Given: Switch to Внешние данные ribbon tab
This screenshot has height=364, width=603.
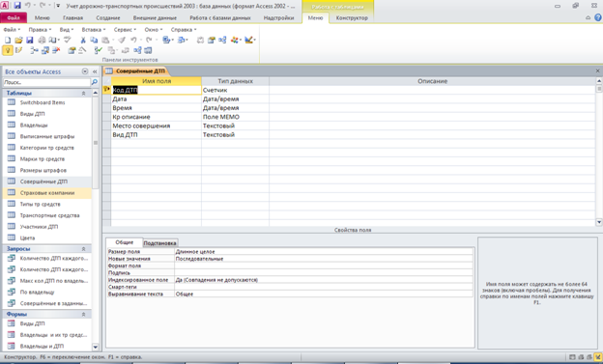Looking at the screenshot, I should coord(155,17).
